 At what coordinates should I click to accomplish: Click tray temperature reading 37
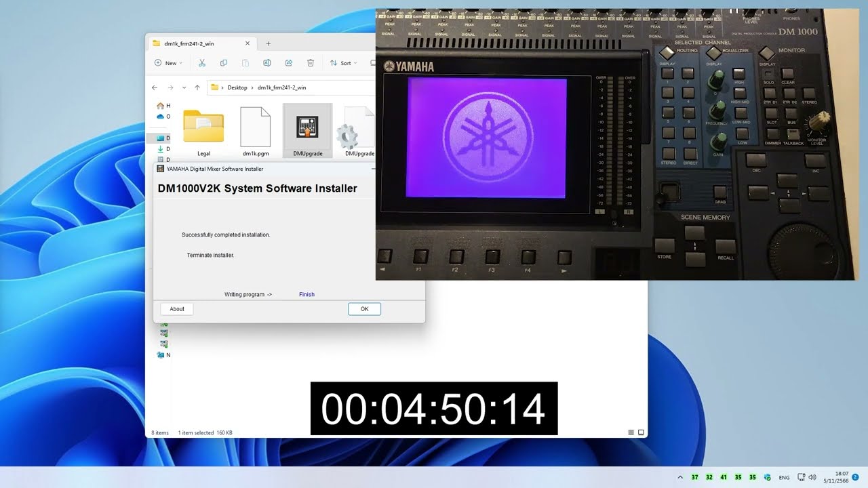click(x=694, y=477)
